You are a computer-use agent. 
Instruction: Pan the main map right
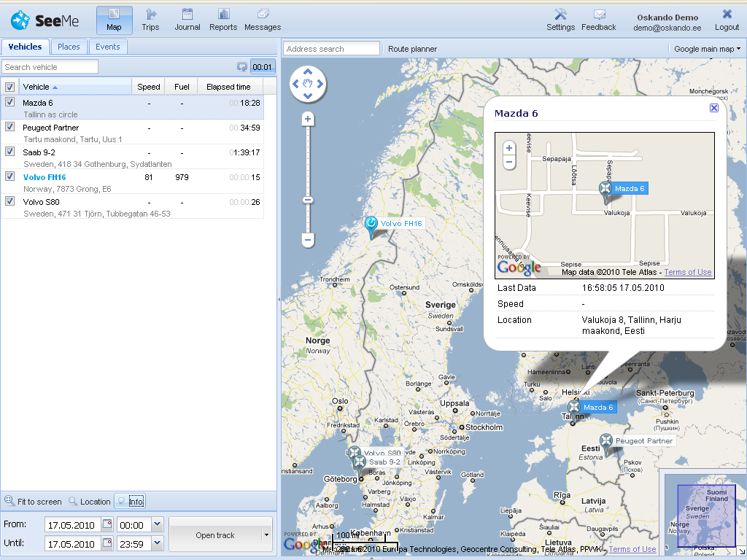coord(320,84)
